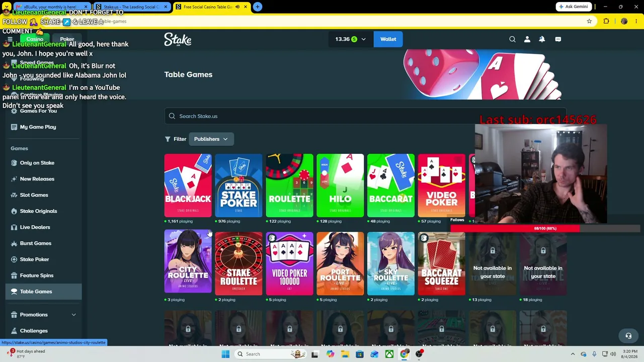Open the Video Poker 100000 thumbnail

point(289,263)
